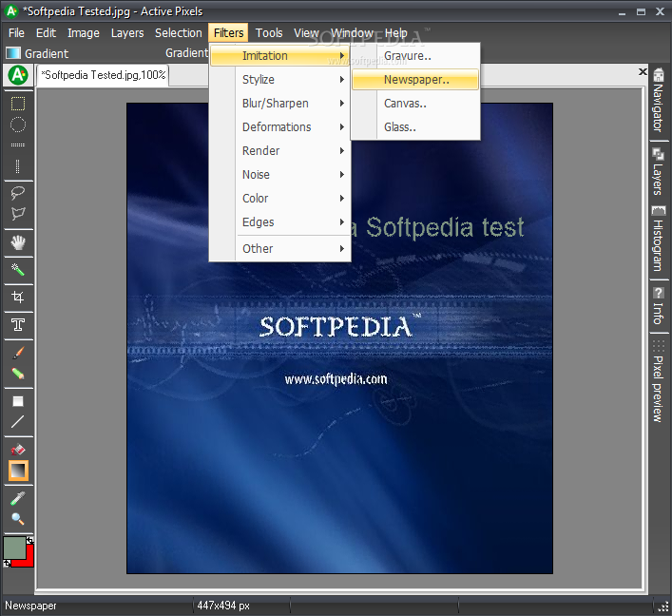Expand the Blur/Sharpen filter submenu
The image size is (672, 616).
pyautogui.click(x=279, y=104)
